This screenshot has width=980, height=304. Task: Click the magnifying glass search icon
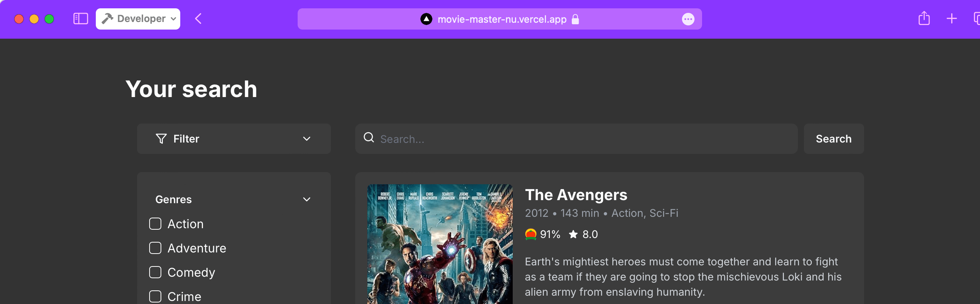(369, 138)
